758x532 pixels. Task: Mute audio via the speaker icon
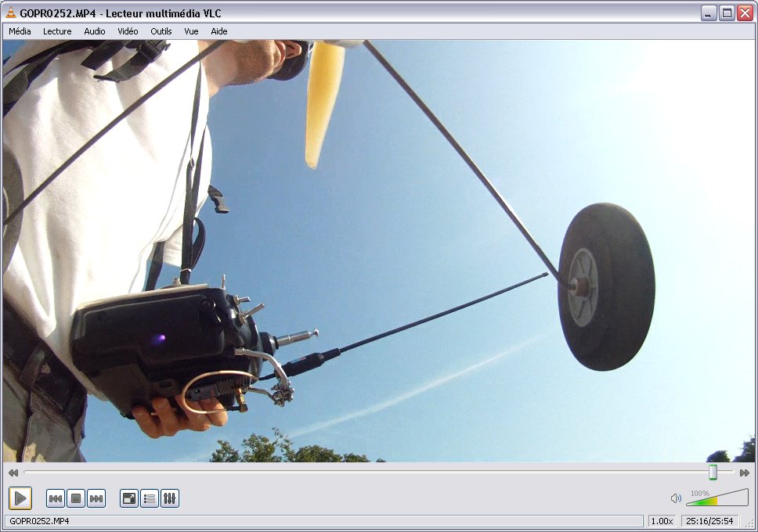(x=676, y=498)
